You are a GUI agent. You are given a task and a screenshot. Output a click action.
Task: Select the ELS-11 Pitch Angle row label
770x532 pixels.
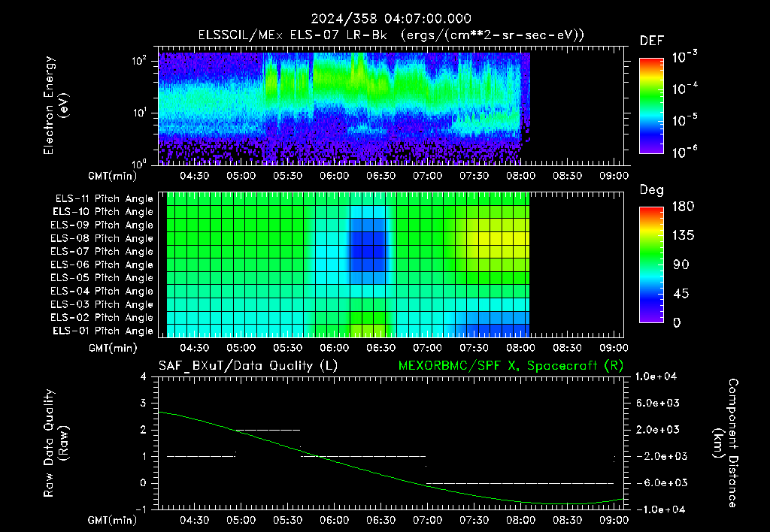(x=104, y=199)
